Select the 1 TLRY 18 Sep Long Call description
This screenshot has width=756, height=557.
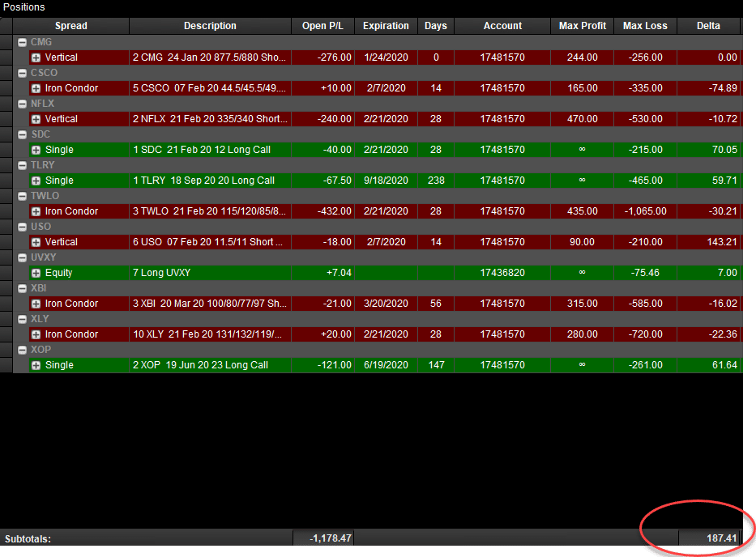210,181
